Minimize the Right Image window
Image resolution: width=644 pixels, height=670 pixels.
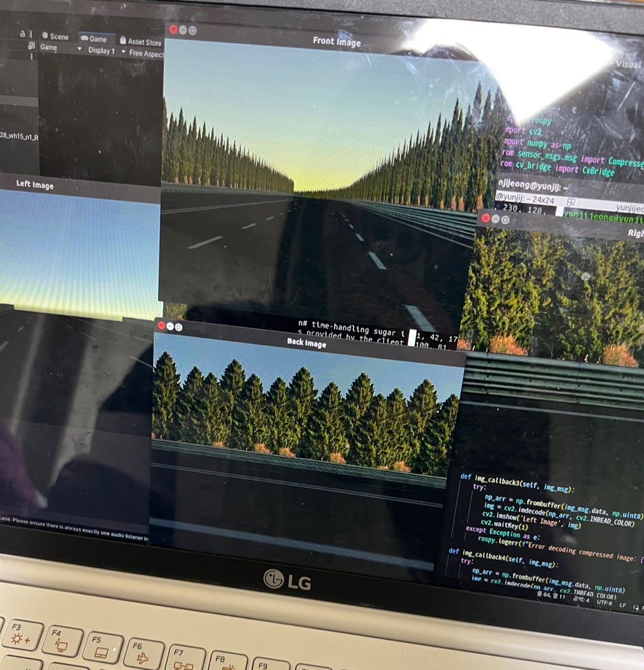tap(495, 219)
